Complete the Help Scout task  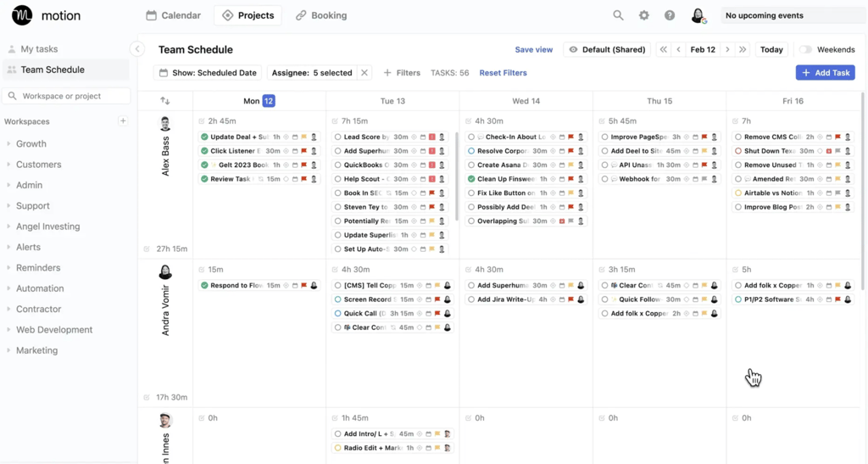pos(337,179)
